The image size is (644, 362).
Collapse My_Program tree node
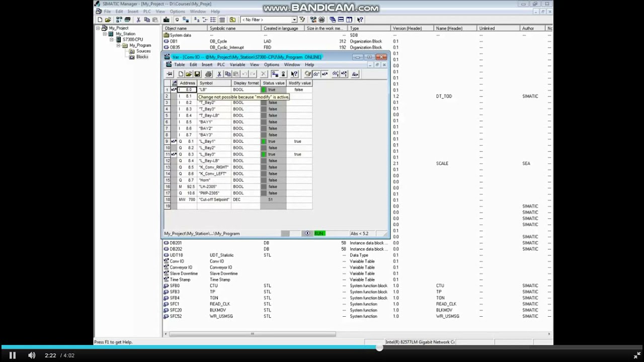click(119, 45)
